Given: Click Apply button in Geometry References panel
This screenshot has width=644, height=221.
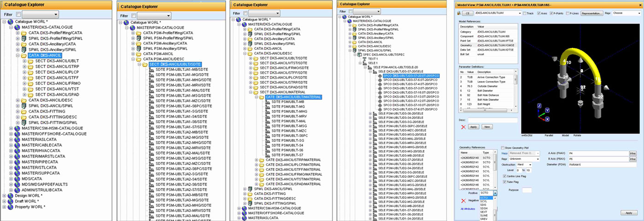Looking at the screenshot, I should 629,213.
